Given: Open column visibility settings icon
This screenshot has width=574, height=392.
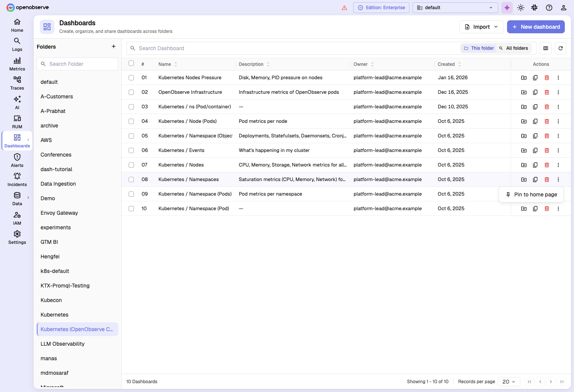Looking at the screenshot, I should (546, 48).
